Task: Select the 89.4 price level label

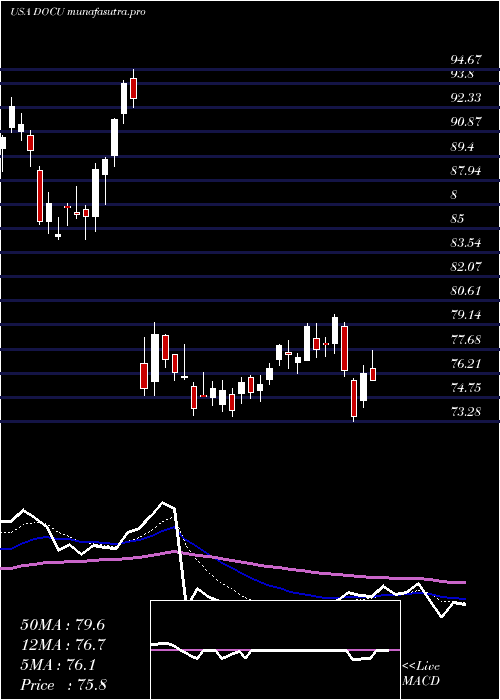Action: click(x=462, y=147)
